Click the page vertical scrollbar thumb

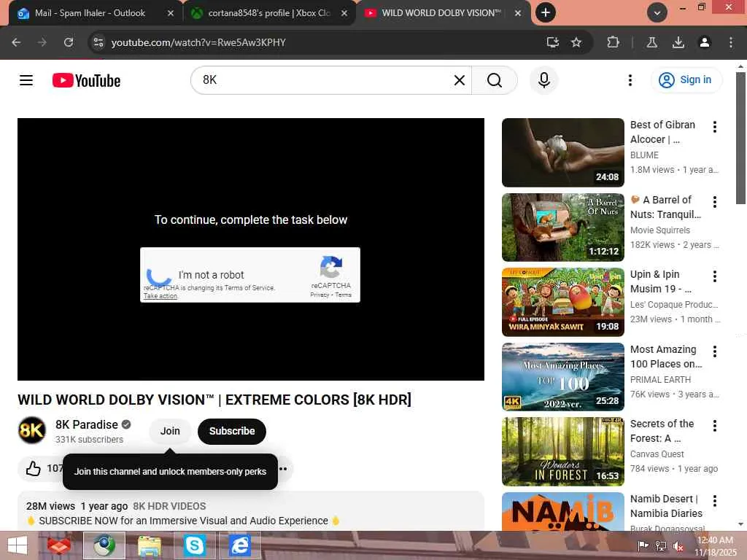pos(740,138)
